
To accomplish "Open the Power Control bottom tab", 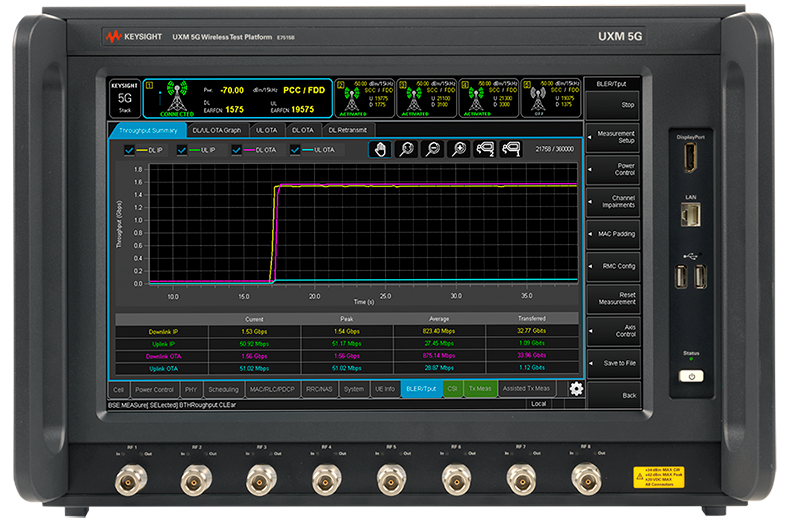I will click(x=154, y=389).
